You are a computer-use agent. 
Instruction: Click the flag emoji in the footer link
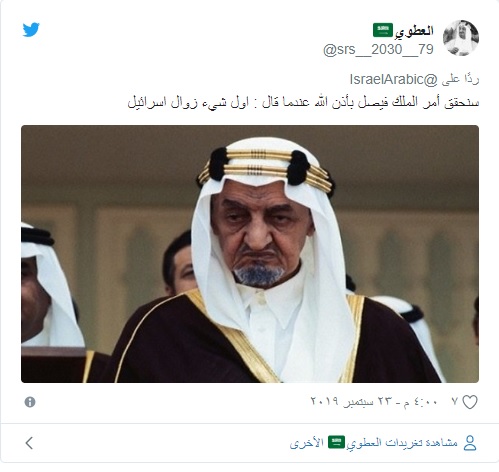coord(336,442)
